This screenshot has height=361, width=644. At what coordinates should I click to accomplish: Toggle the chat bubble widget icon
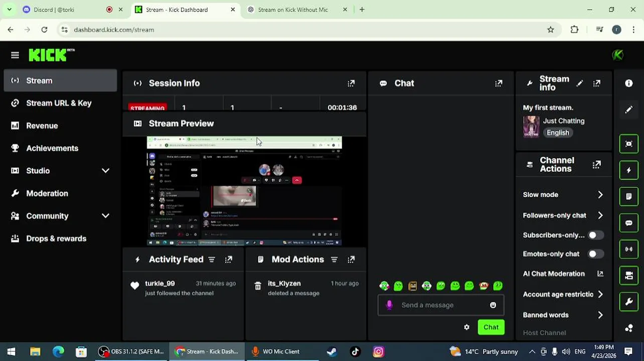point(628,223)
